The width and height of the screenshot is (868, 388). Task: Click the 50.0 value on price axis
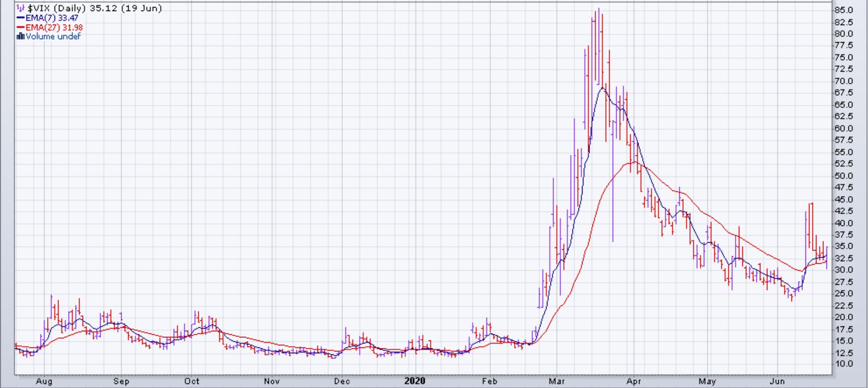pos(843,175)
